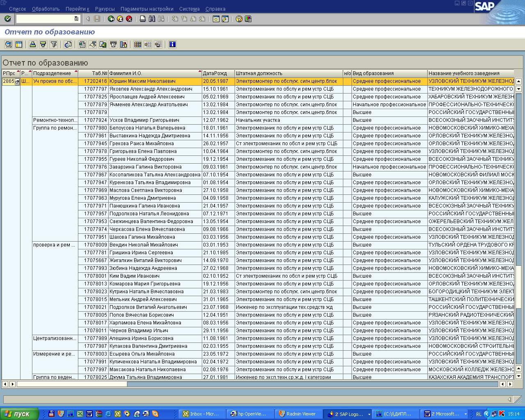The width and height of the screenshot is (525, 420).
Task: Set a filter using the funnel icon
Action: point(54,44)
